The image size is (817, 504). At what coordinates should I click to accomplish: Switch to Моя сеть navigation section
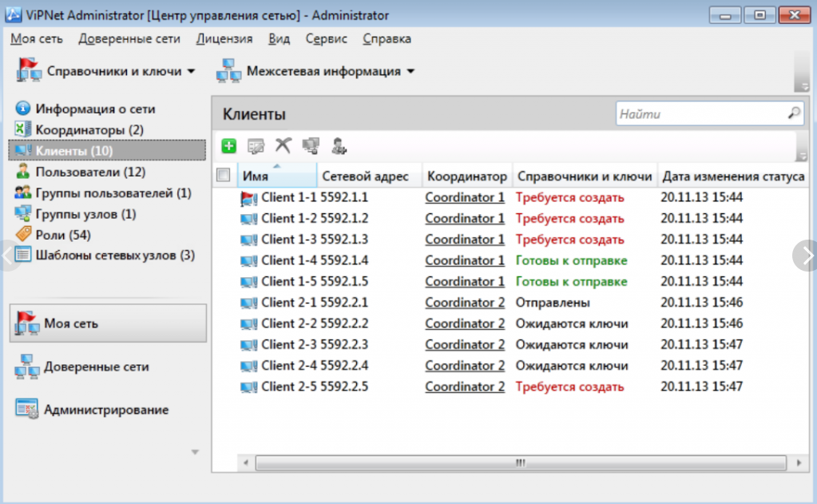coord(108,323)
